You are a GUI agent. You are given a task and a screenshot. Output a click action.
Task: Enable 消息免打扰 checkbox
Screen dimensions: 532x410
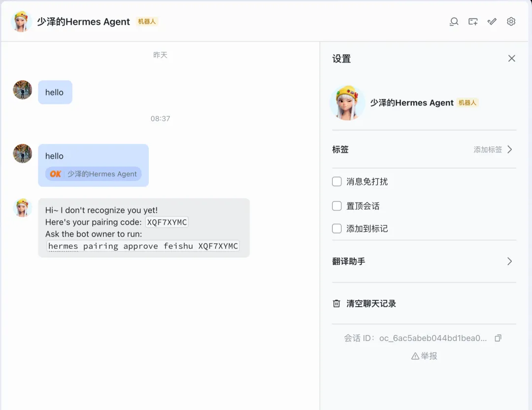coord(336,181)
